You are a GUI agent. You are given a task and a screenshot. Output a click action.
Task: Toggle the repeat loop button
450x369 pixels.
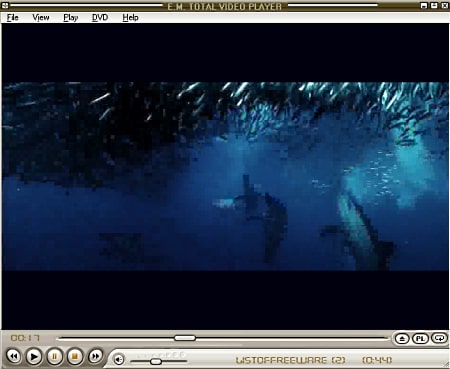pyautogui.click(x=440, y=338)
